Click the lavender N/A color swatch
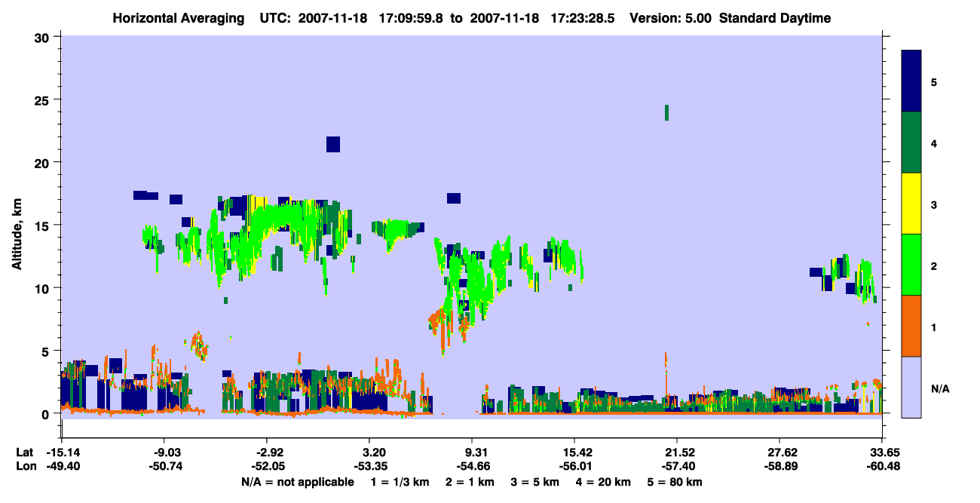Viewport: 980px width, 503px height. point(911,387)
